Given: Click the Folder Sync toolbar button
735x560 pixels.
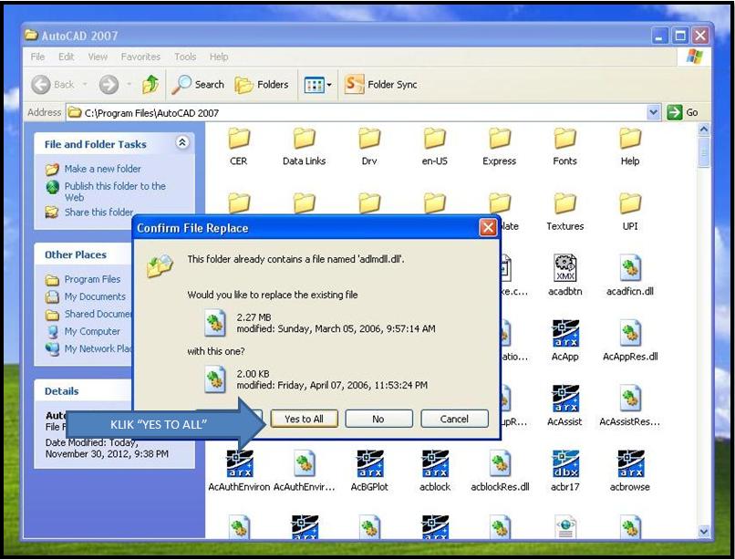Looking at the screenshot, I should tap(380, 85).
